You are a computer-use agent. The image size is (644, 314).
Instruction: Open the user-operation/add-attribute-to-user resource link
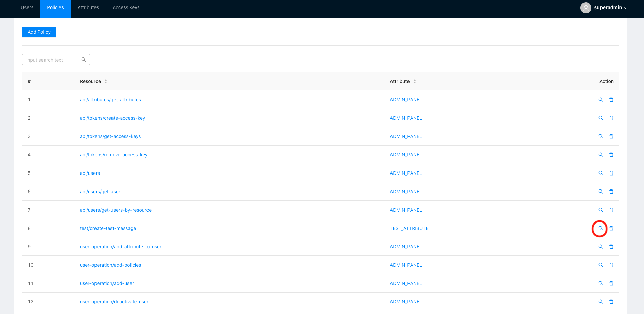click(x=121, y=247)
